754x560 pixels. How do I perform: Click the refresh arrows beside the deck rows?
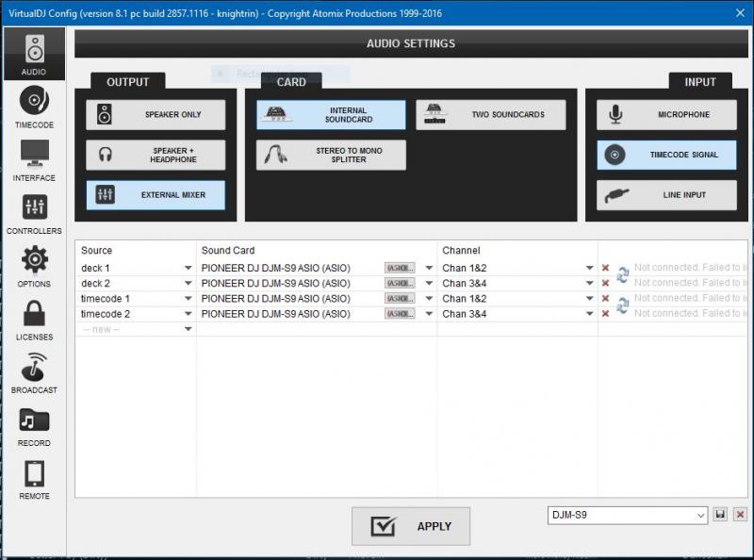[623, 274]
